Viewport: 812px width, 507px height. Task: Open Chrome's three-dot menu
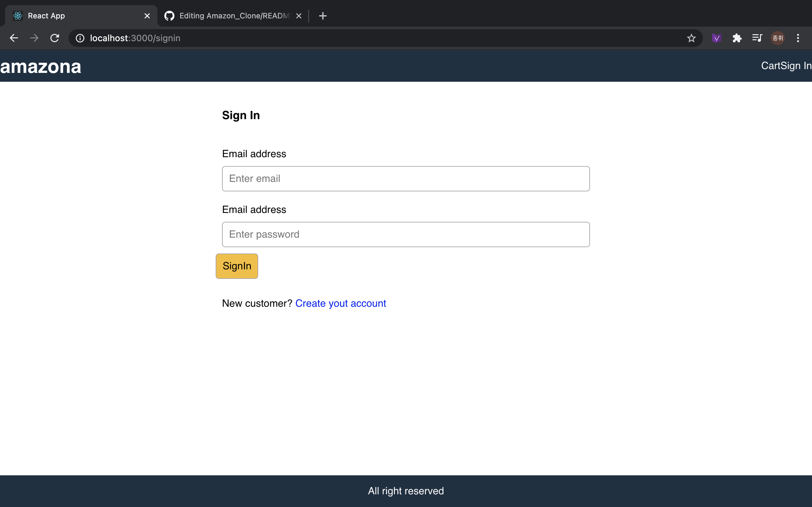798,38
